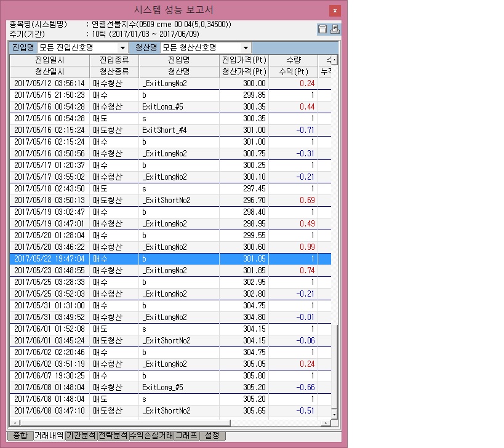Show the 그래프 tab
Viewport: 504px width, 448px height.
pyautogui.click(x=186, y=436)
